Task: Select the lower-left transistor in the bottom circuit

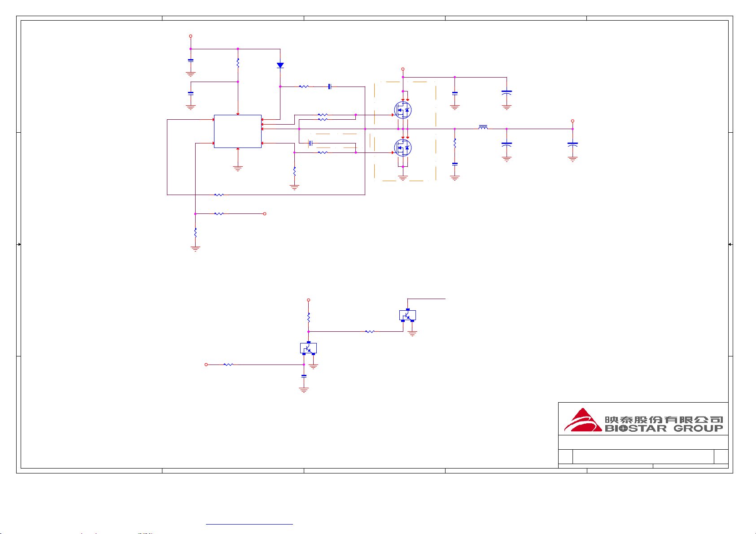Action: [x=308, y=348]
